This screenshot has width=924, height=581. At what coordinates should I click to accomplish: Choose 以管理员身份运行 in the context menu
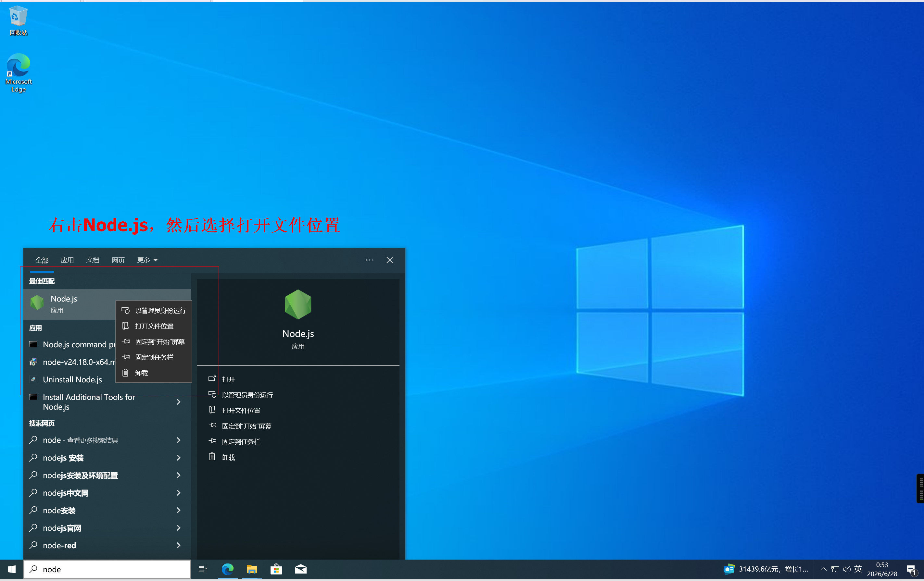coord(154,310)
